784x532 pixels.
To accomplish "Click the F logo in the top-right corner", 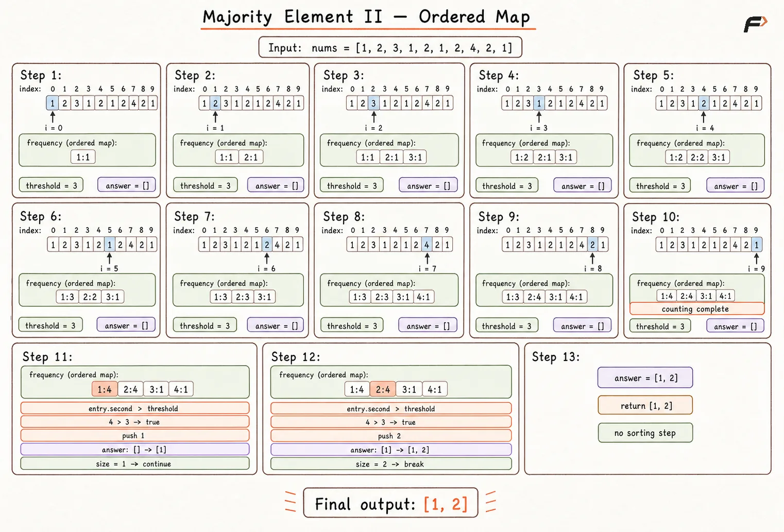I will click(755, 24).
